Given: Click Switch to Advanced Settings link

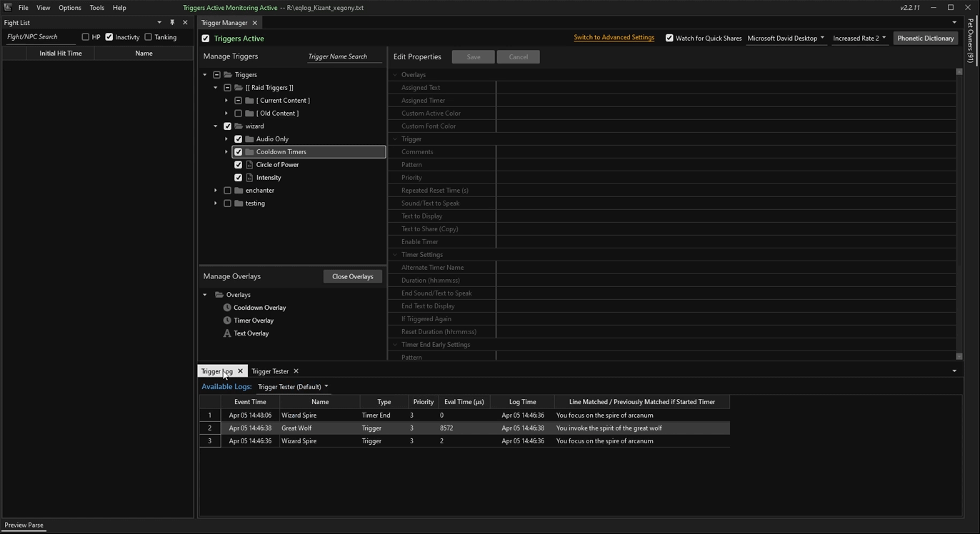Looking at the screenshot, I should pos(614,38).
